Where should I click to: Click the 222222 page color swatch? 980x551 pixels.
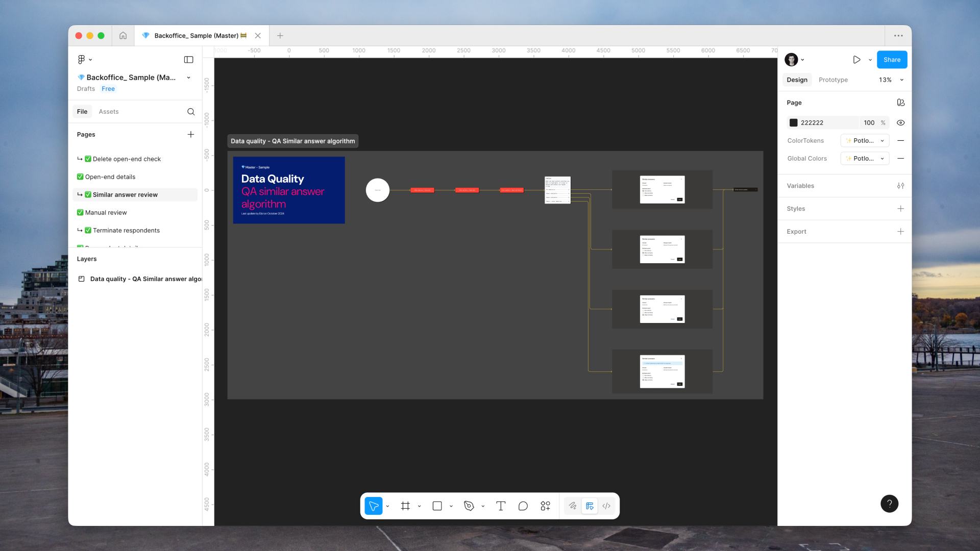(794, 122)
